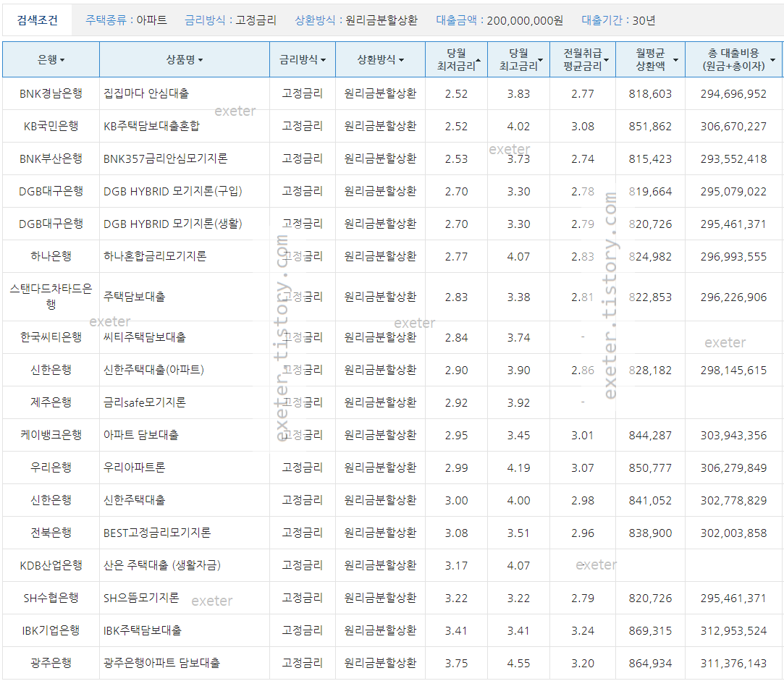Screen dimensions: 784x681
Task: Open BNK357금리안심모기지론 product
Action: coord(166,158)
